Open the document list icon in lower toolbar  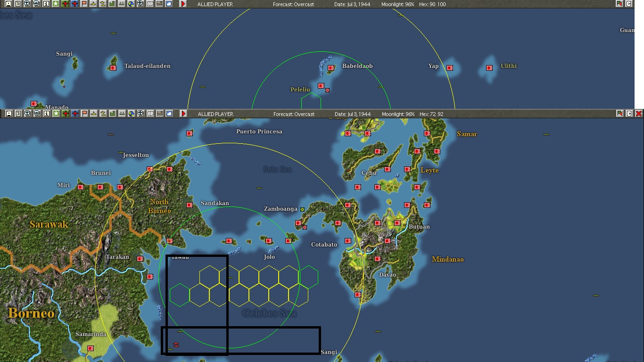18,114
